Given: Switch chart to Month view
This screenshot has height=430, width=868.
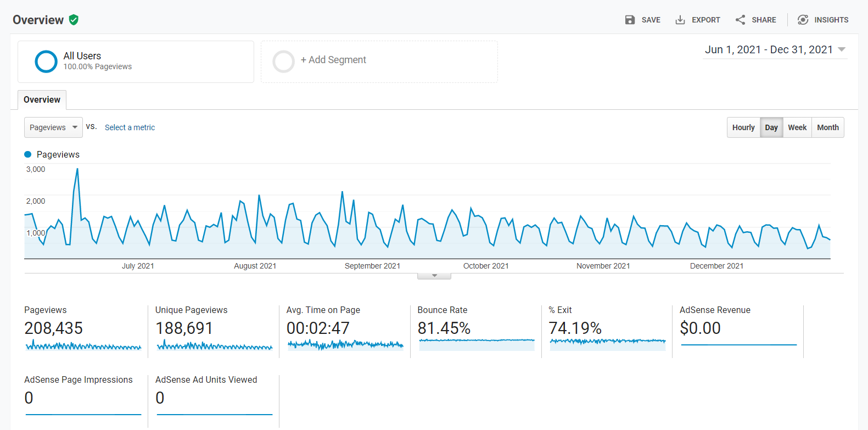Looking at the screenshot, I should [828, 127].
